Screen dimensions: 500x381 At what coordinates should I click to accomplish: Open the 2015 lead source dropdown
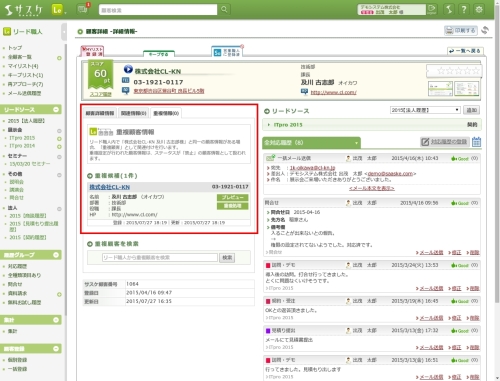click(x=425, y=110)
